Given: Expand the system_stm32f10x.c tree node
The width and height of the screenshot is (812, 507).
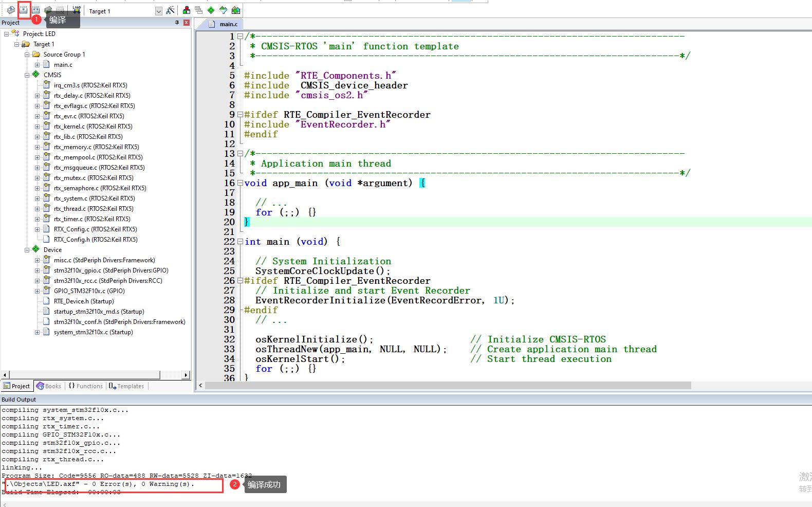Looking at the screenshot, I should 37,332.
